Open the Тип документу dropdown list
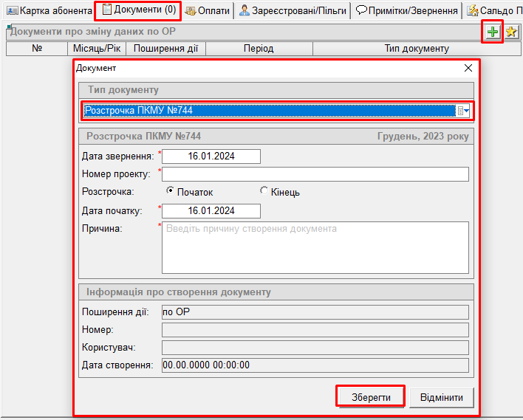The image size is (523, 420). point(463,111)
